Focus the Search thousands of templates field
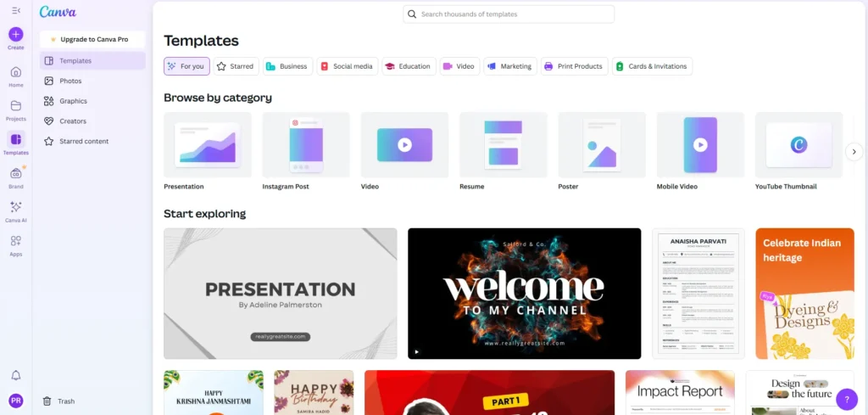The image size is (868, 415). (x=509, y=14)
